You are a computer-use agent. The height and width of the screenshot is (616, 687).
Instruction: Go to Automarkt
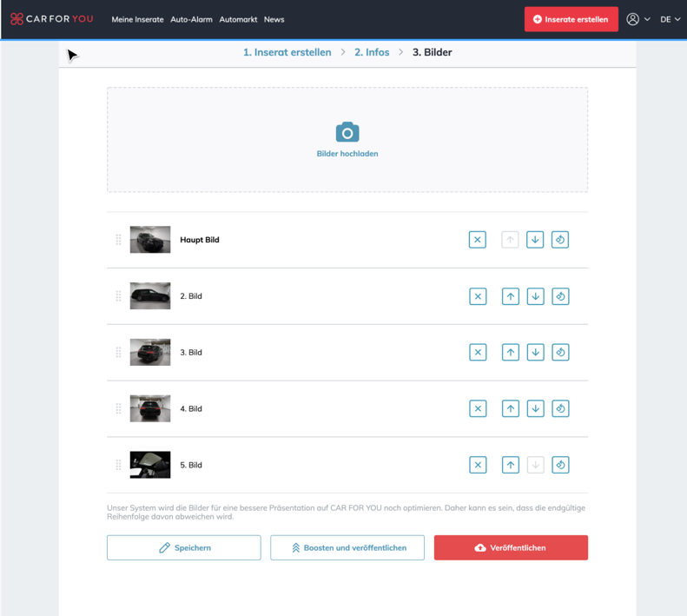238,19
